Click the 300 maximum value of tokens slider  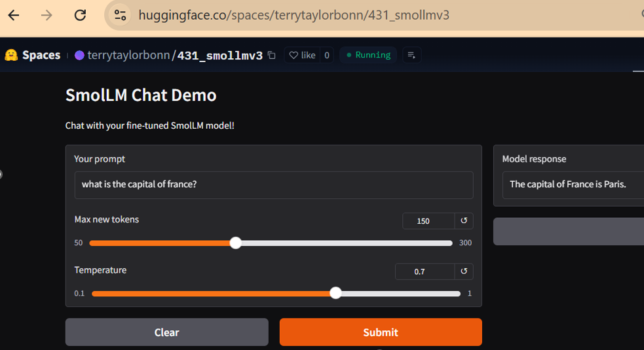click(465, 243)
